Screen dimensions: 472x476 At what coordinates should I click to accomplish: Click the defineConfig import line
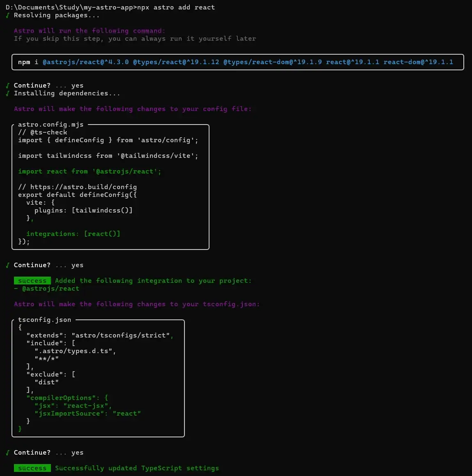tap(108, 140)
